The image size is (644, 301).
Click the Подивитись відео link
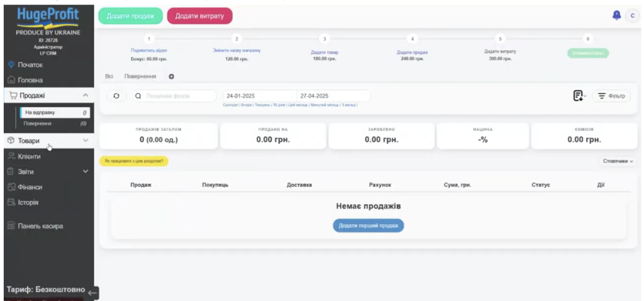pos(149,50)
